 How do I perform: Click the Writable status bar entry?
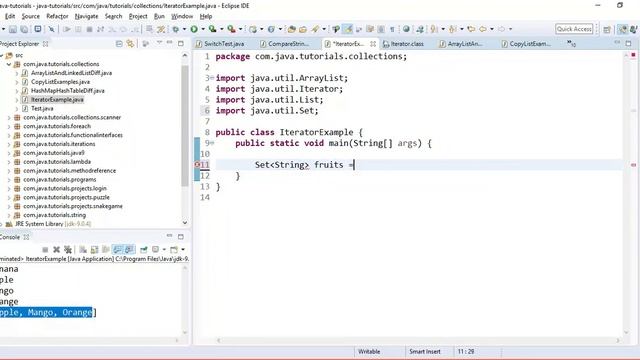369,351
